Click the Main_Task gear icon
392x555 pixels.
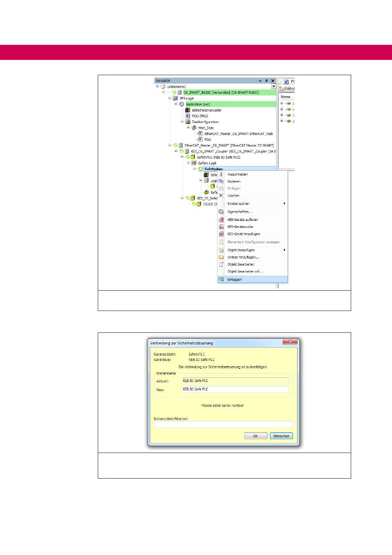tap(194, 128)
